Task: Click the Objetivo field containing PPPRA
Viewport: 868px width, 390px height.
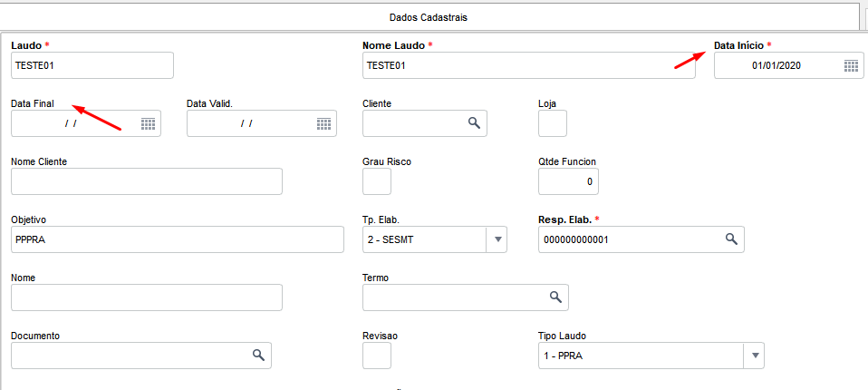Action: pos(178,239)
